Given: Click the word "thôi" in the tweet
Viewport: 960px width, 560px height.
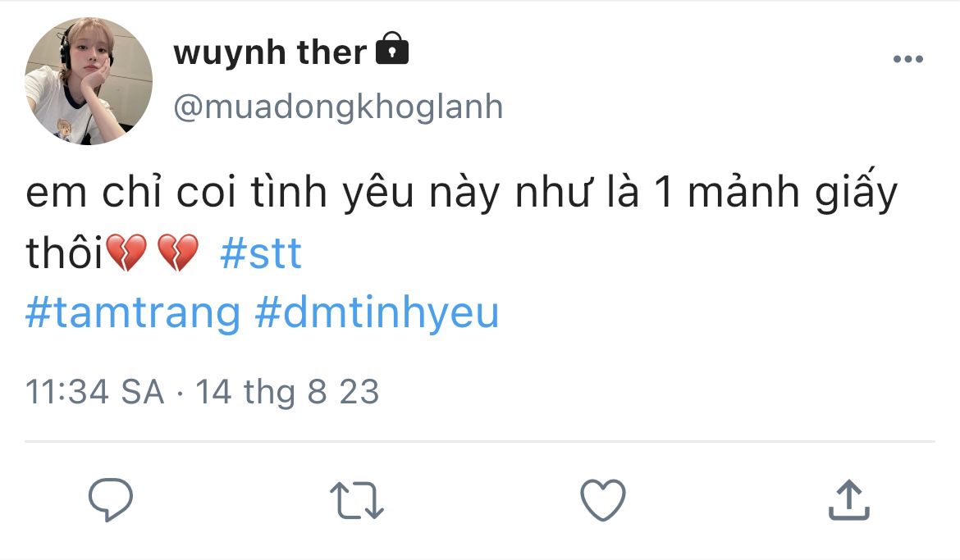Looking at the screenshot, I should click(65, 254).
